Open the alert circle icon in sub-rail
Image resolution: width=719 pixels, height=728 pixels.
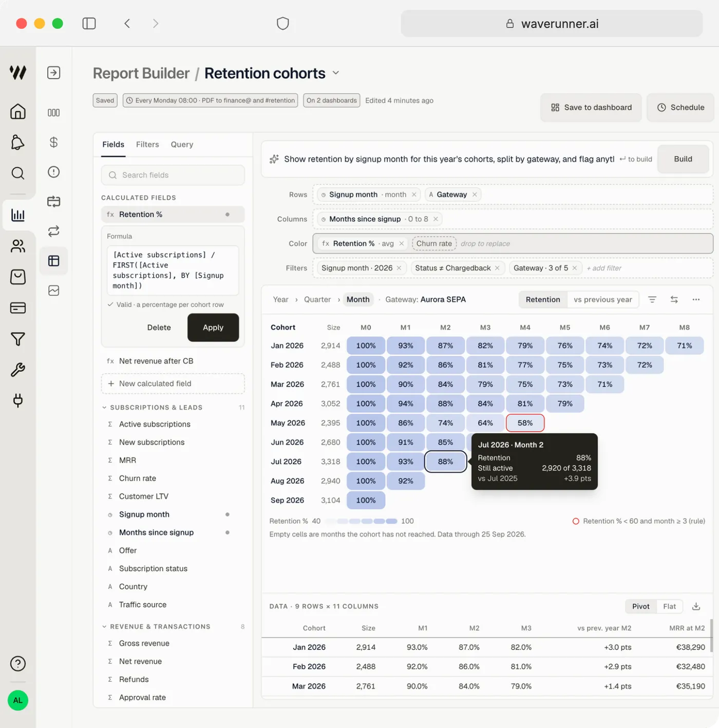pos(54,172)
